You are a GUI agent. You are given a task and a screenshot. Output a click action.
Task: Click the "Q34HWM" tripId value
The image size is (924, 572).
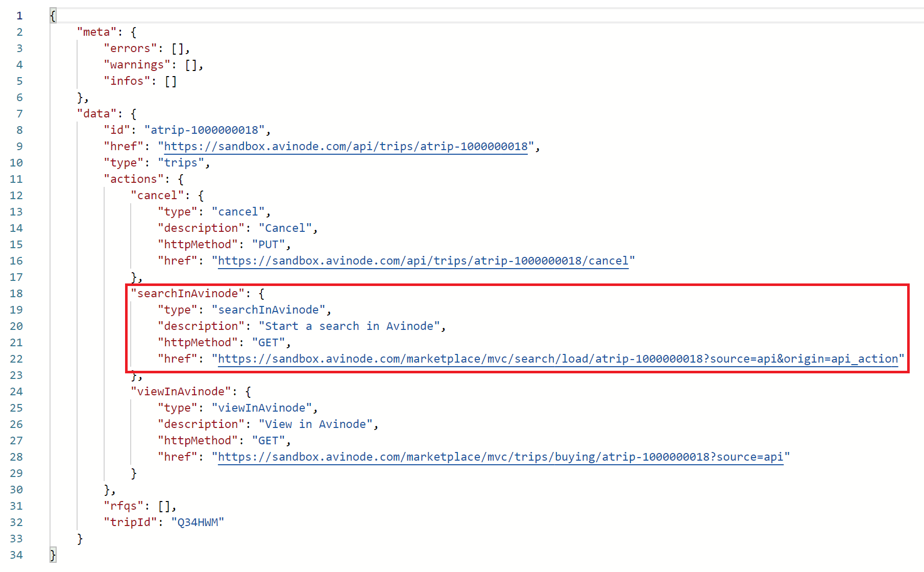coord(198,522)
